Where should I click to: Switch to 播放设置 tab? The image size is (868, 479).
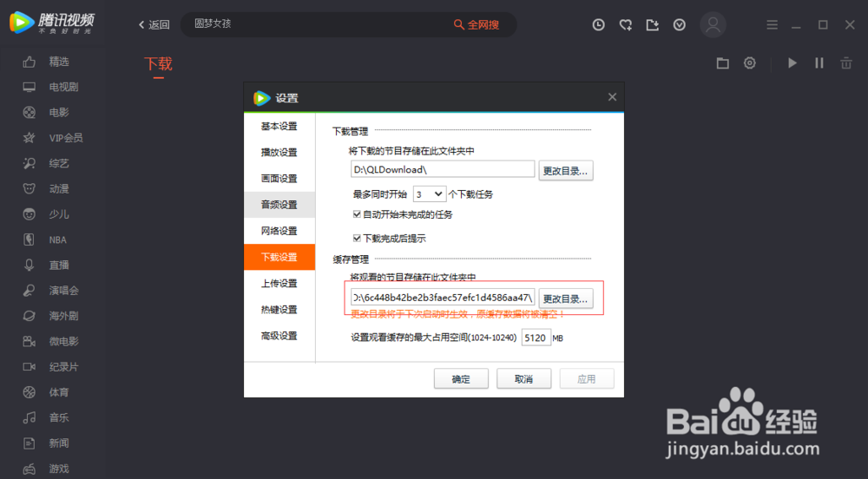tap(279, 152)
